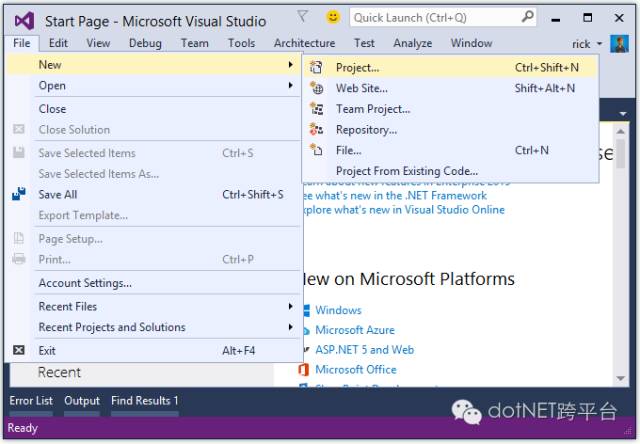Click the Close Solution icon
The image size is (640, 444).
tap(19, 129)
